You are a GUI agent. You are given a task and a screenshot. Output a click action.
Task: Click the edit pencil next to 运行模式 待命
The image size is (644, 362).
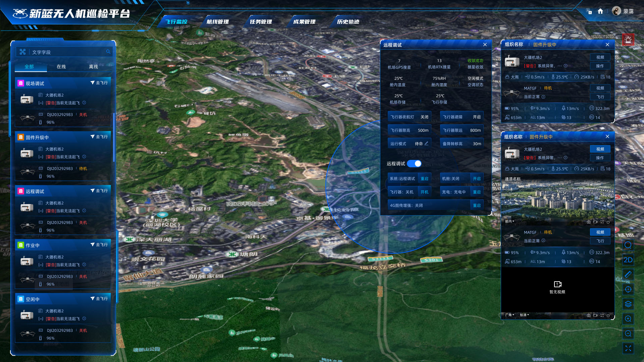tap(426, 143)
